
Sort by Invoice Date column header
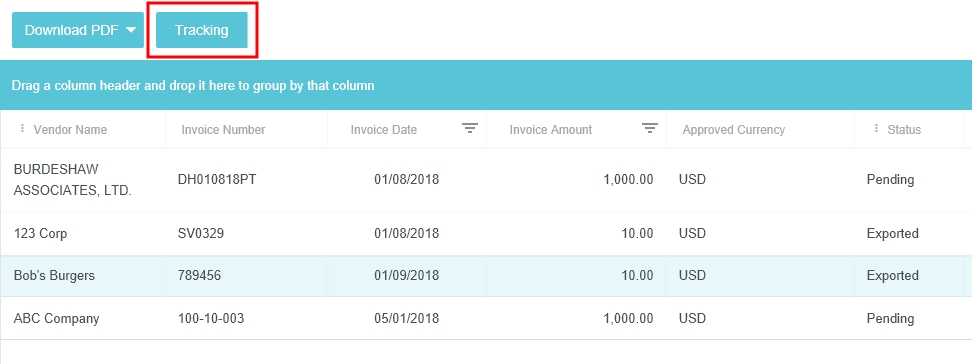[384, 130]
